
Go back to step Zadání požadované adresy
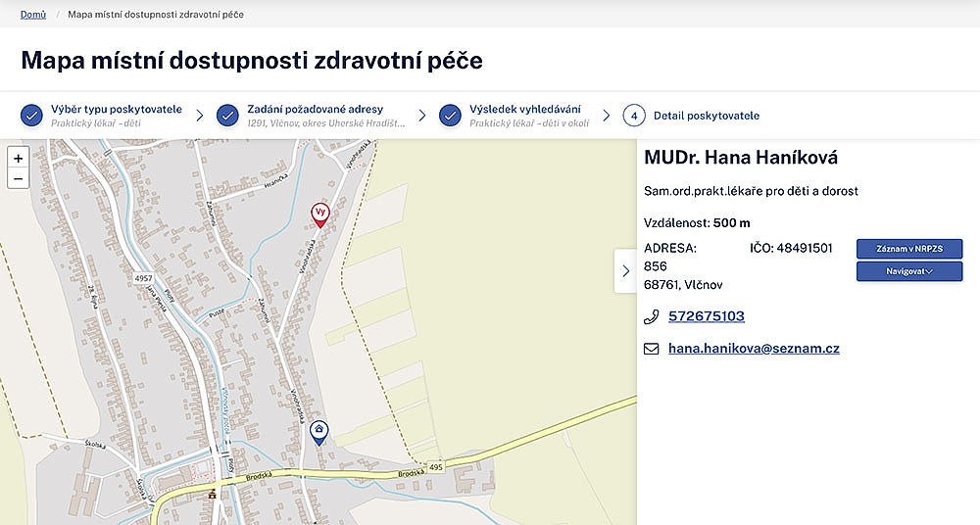[x=315, y=109]
